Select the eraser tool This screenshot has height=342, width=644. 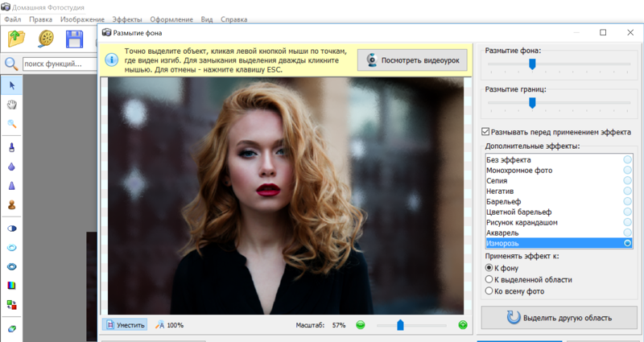[12, 328]
